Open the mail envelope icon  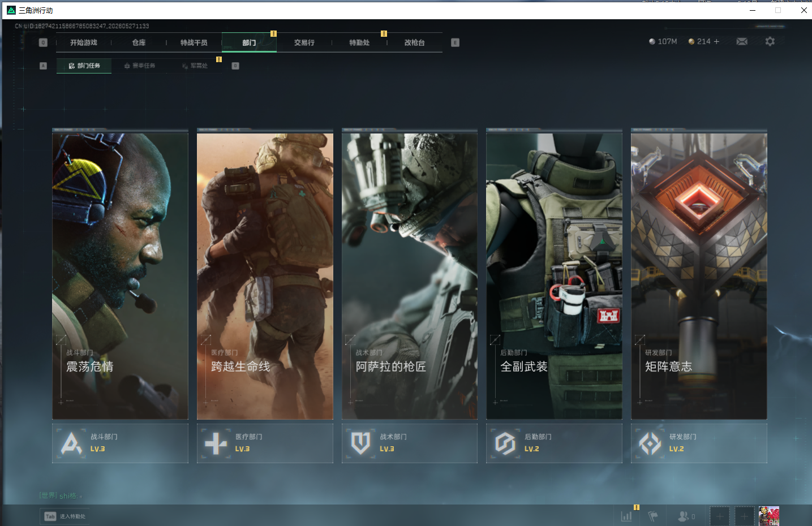coord(742,41)
